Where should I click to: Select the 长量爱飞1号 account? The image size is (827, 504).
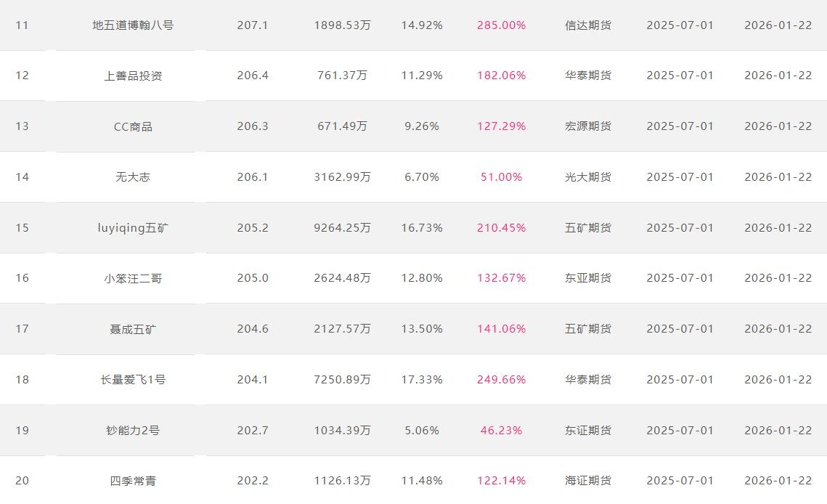pyautogui.click(x=133, y=380)
